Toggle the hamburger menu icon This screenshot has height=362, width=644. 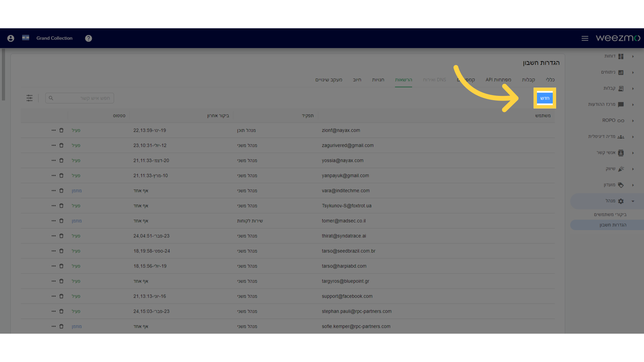coord(585,38)
